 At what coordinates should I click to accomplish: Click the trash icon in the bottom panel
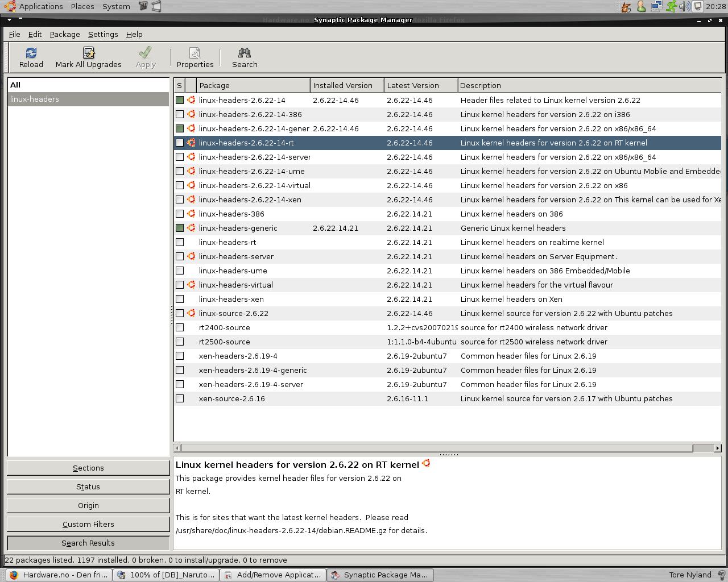[x=721, y=575]
